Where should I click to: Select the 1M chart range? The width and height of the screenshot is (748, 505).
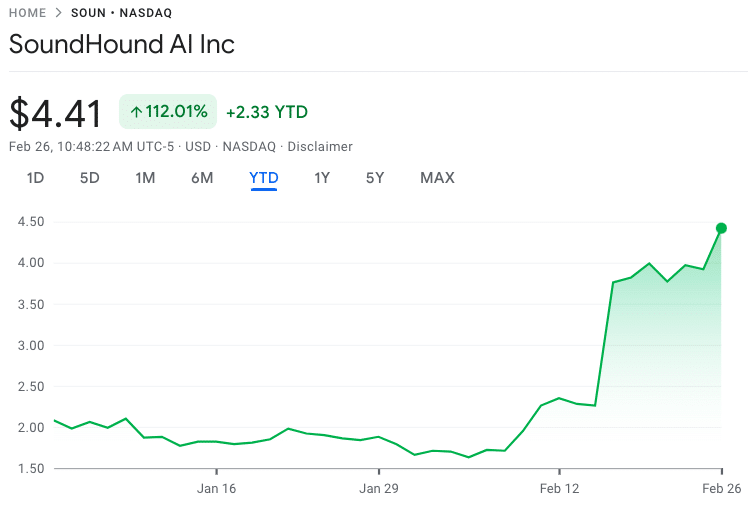coord(145,178)
